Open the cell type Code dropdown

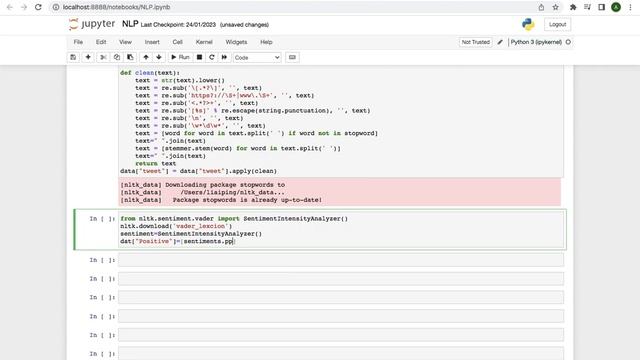(x=257, y=58)
